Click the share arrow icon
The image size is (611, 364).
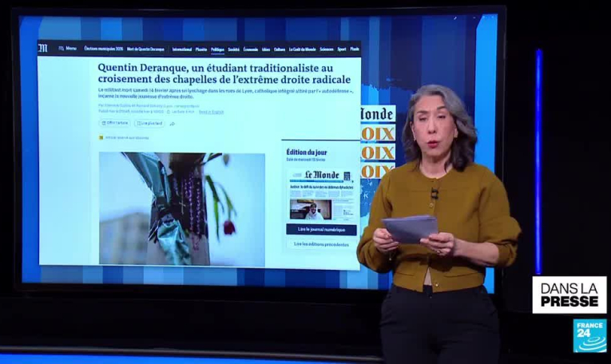click(173, 124)
